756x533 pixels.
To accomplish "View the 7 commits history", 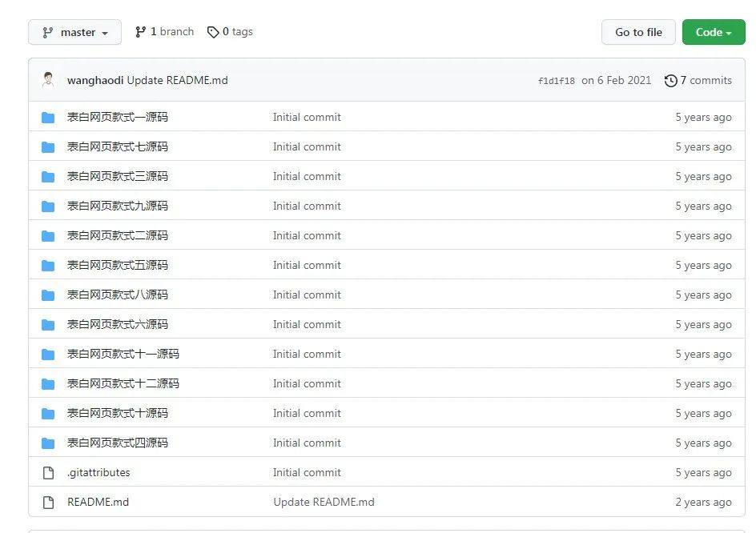I will coord(698,80).
